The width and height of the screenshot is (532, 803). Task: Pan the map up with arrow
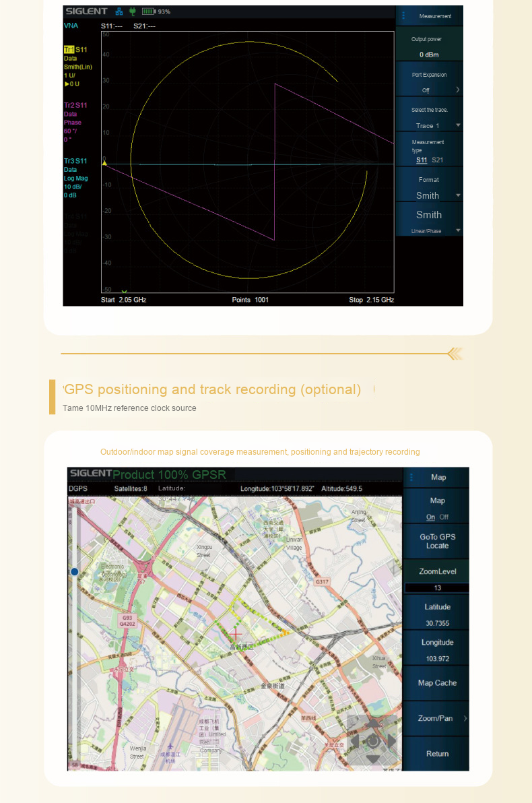pyautogui.click(x=372, y=722)
